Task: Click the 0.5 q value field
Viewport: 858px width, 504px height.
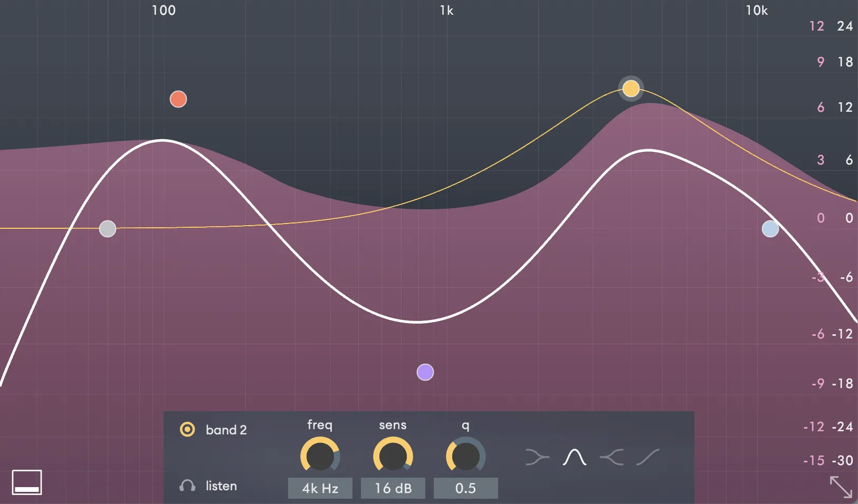Action: (x=466, y=488)
